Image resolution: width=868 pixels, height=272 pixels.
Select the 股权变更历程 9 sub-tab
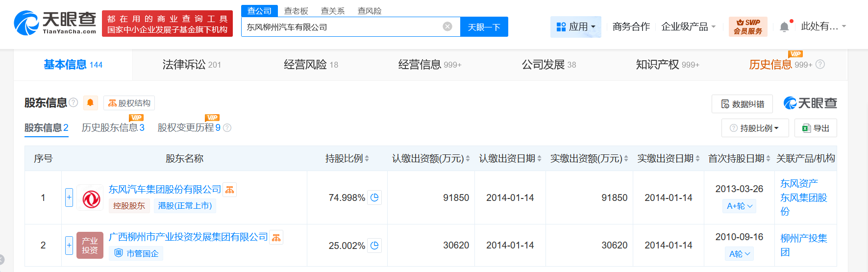pyautogui.click(x=189, y=128)
